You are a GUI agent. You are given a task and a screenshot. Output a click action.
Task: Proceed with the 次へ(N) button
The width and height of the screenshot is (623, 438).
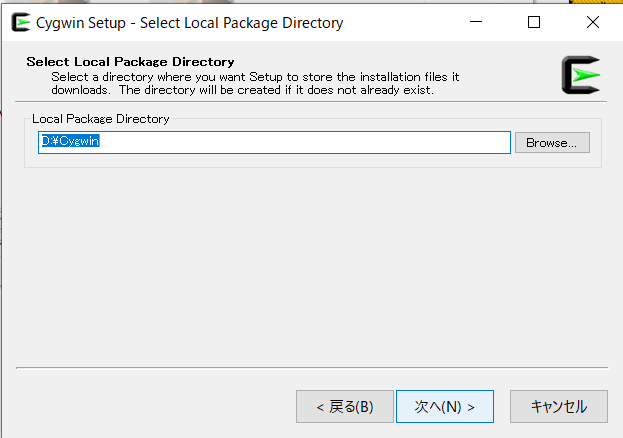[444, 407]
